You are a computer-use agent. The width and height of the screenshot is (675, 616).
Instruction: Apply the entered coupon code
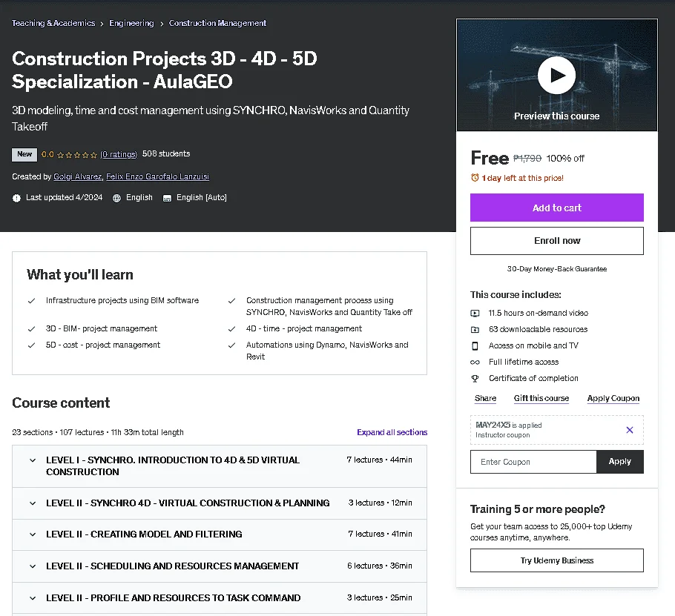pyautogui.click(x=620, y=462)
